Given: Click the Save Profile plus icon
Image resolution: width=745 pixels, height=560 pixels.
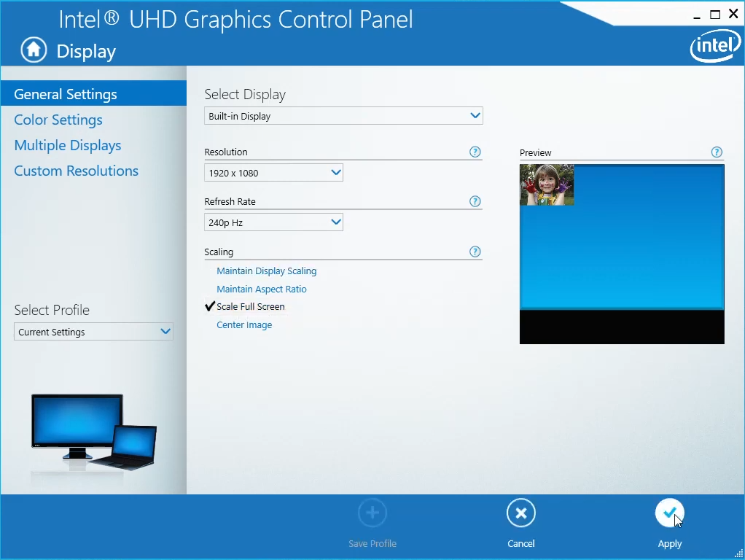Looking at the screenshot, I should 372,513.
